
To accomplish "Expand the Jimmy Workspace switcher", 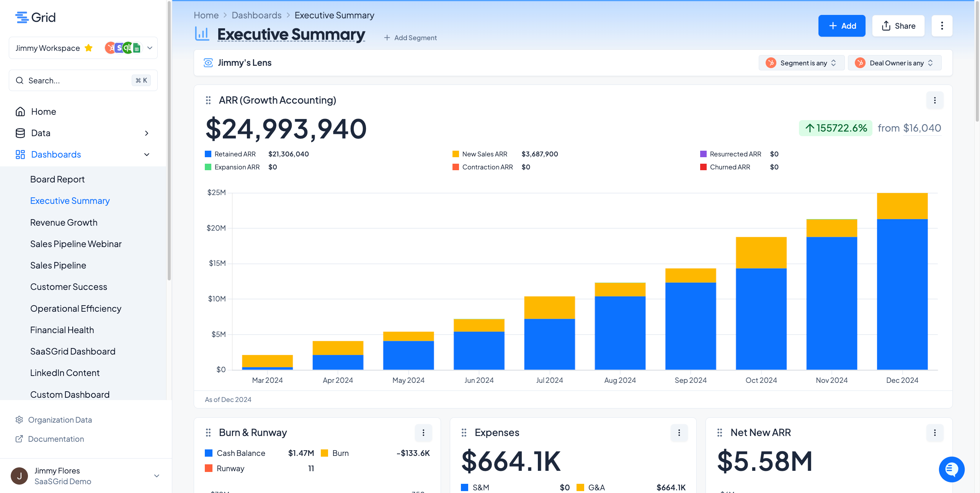I will [x=150, y=48].
